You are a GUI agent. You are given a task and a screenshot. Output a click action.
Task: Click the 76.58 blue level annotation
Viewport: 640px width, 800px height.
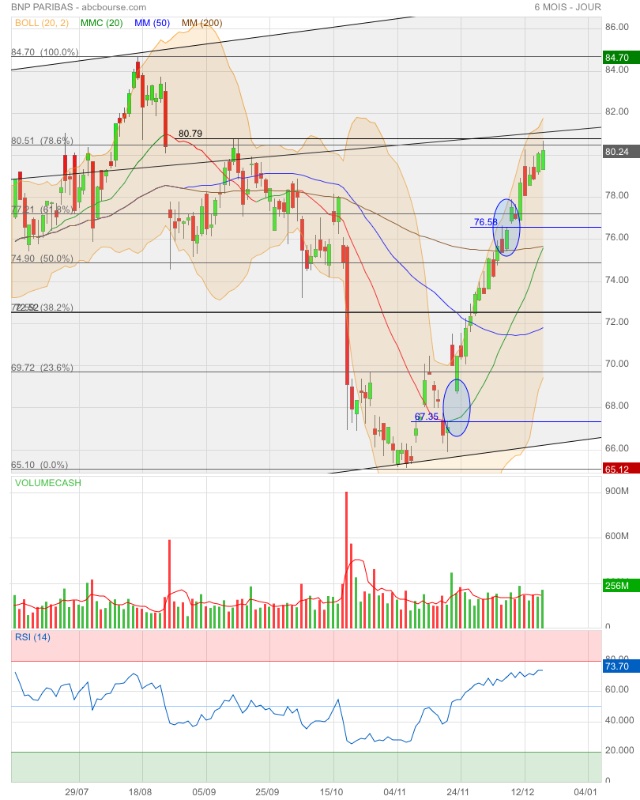click(x=485, y=222)
